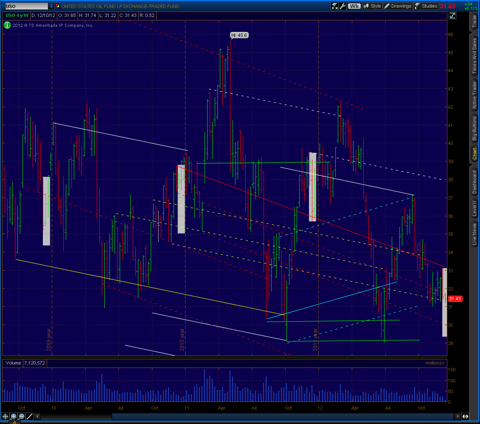Click the USO symbol input field
This screenshot has width=480, height=424.
pos(26,6)
